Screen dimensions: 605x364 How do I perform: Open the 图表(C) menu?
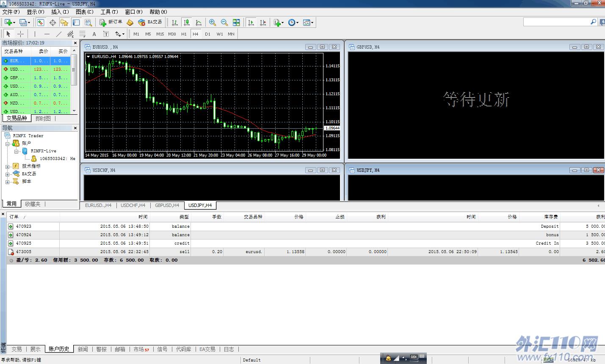point(85,12)
